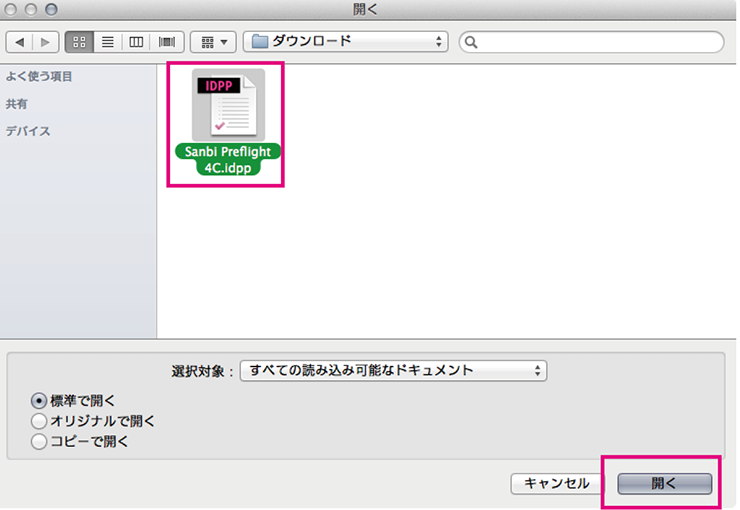
Task: Select the 標準で開く radio option
Action: (x=39, y=401)
